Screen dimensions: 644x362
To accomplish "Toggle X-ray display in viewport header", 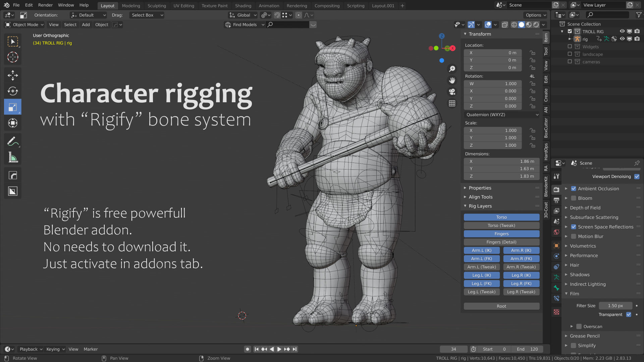I will pos(504,24).
